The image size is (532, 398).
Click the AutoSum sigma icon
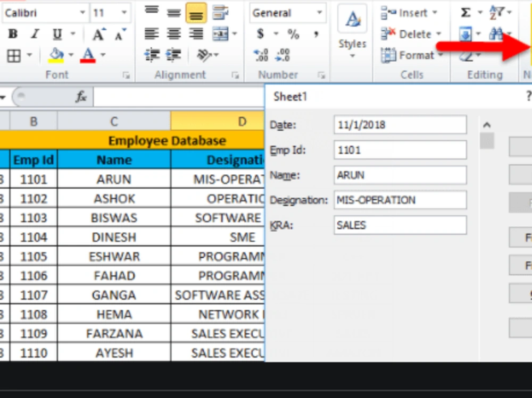tap(465, 12)
